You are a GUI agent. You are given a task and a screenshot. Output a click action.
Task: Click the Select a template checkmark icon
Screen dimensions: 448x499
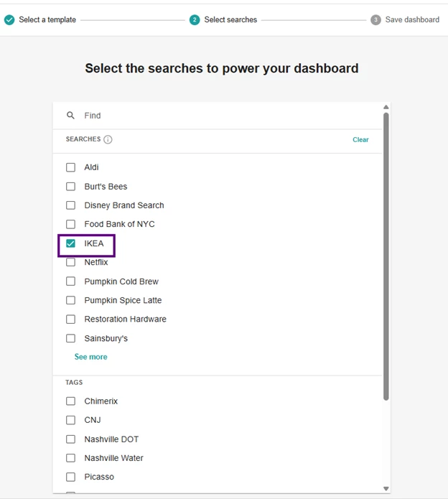[x=9, y=19]
